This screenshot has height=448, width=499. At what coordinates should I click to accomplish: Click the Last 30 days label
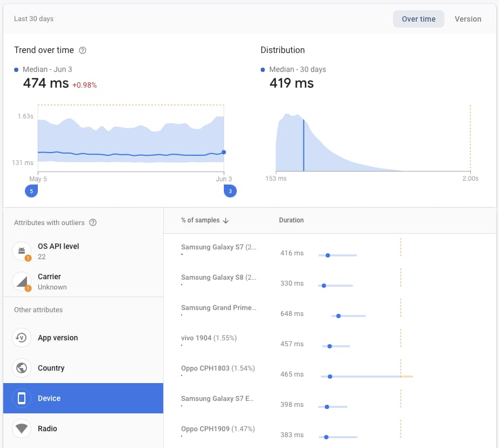pyautogui.click(x=34, y=19)
